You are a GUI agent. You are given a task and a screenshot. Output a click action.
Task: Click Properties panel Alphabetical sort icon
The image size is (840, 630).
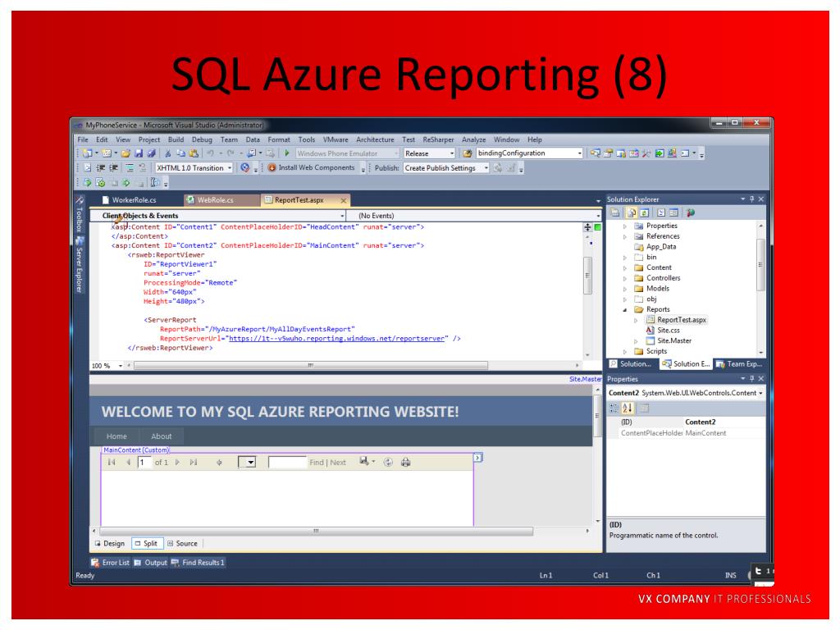(628, 409)
